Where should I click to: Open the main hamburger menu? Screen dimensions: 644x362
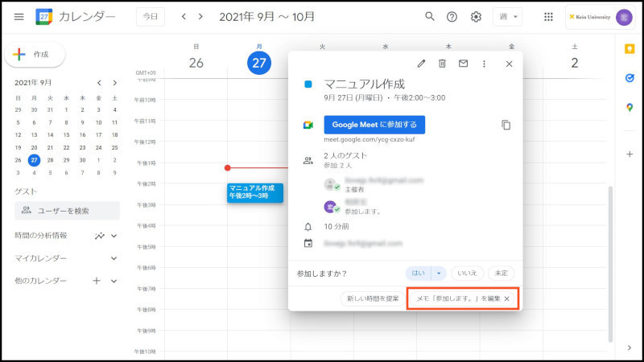(x=19, y=17)
